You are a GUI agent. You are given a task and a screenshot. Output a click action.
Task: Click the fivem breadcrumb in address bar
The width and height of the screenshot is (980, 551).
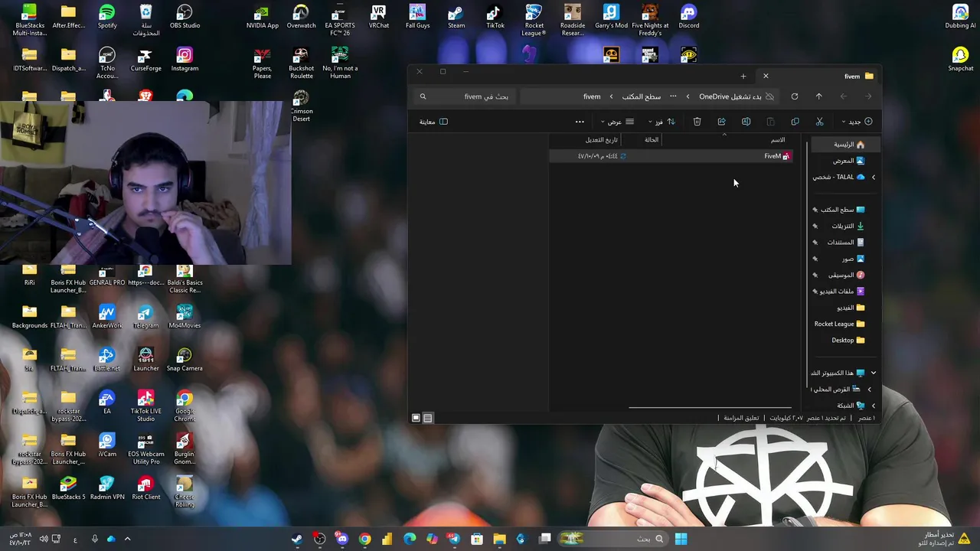point(592,96)
